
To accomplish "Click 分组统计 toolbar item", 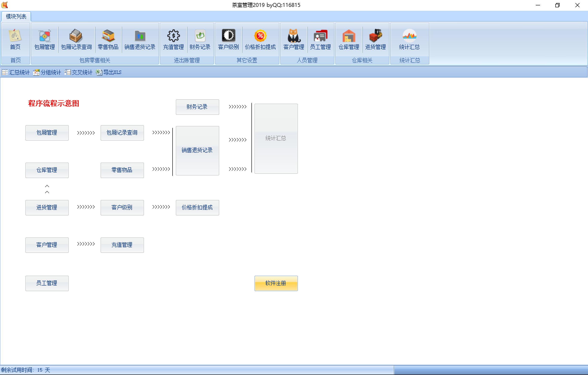I will point(47,72).
